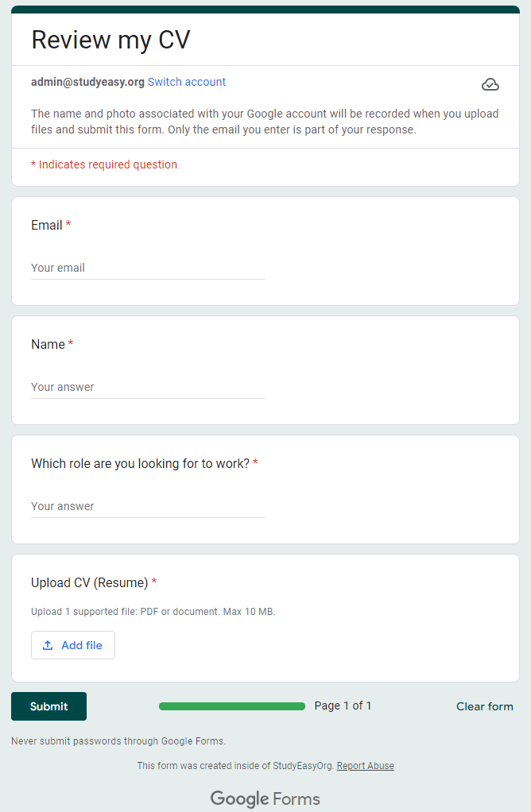Click the Review my CV title
The image size is (531, 812).
point(110,40)
